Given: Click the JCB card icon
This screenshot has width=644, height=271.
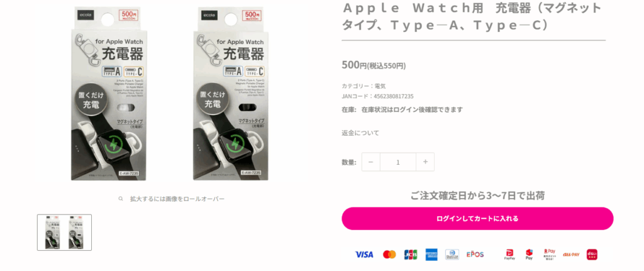Looking at the screenshot, I should click(x=411, y=255).
